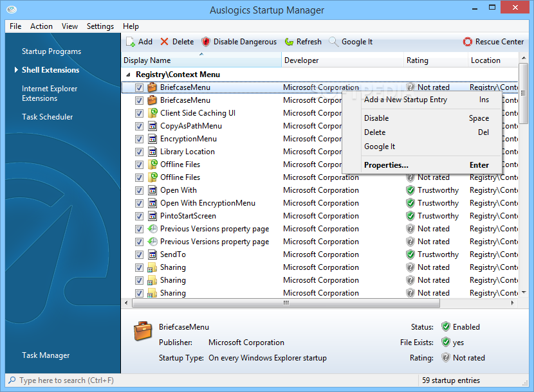Click the Trustworthy shield icon for SendTo
The height and width of the screenshot is (392, 534).
click(x=410, y=254)
